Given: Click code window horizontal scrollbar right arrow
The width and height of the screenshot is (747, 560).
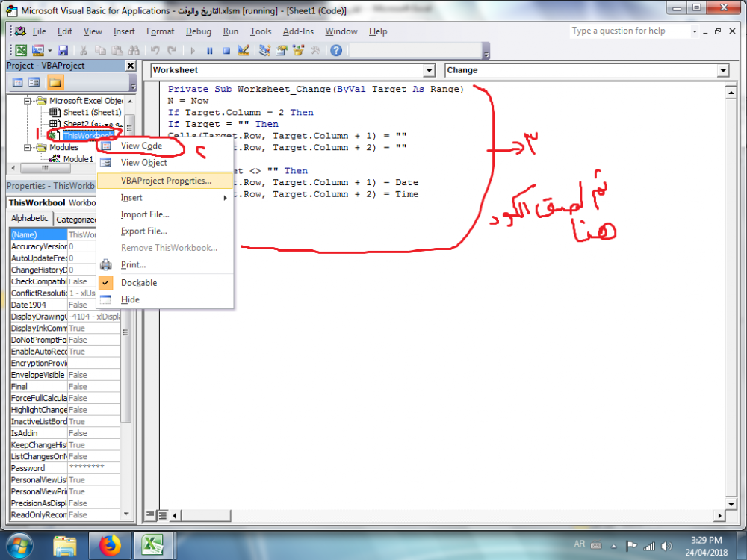Looking at the screenshot, I should (x=719, y=515).
